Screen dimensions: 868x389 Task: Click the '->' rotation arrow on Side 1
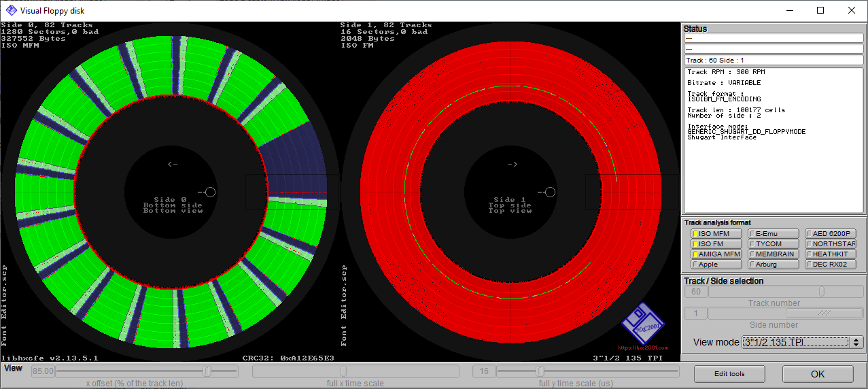pos(513,164)
